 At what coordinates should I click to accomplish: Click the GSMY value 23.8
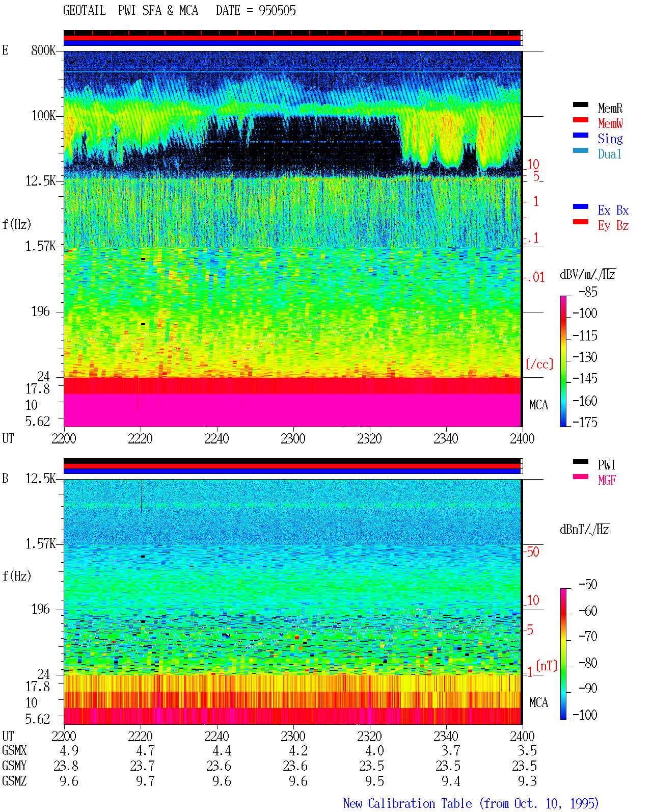[x=66, y=766]
